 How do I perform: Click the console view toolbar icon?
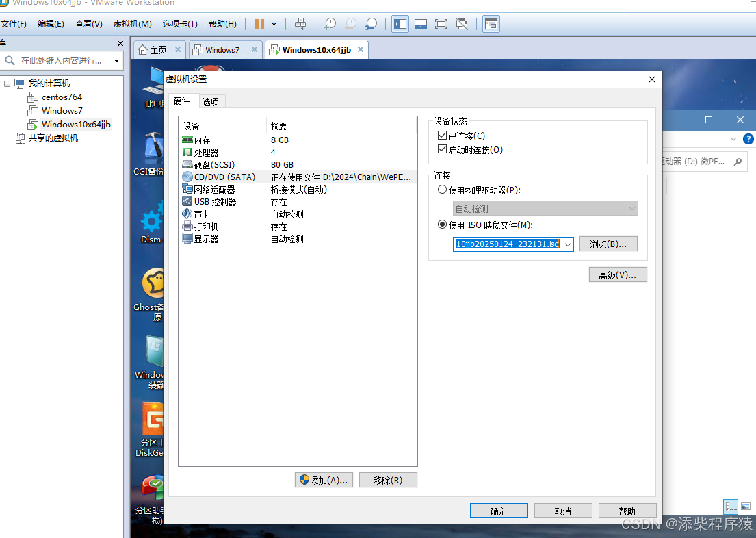(x=421, y=24)
